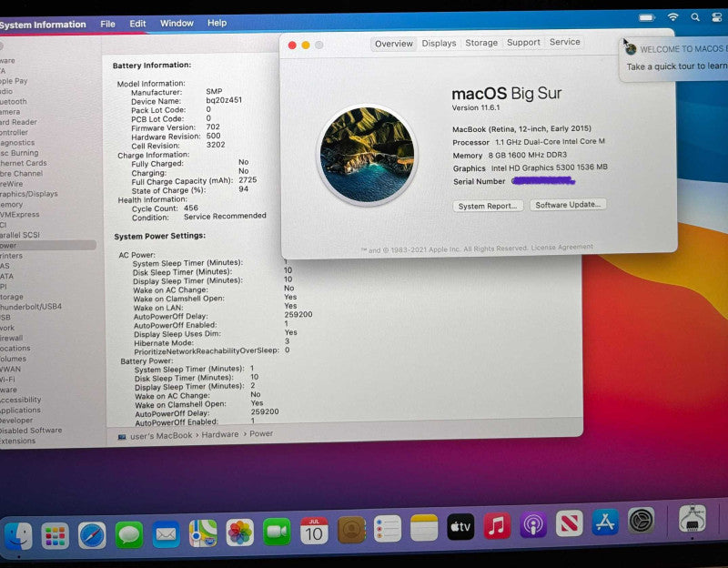The image size is (728, 568).
Task: Click the Version 11.6.1 text
Action: pos(476,107)
